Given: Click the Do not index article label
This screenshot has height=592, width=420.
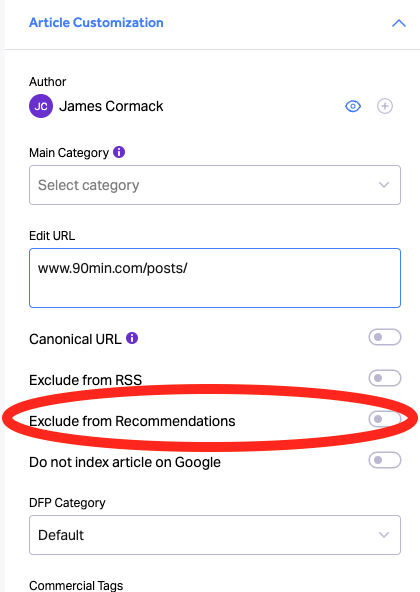Looking at the screenshot, I should click(125, 462).
